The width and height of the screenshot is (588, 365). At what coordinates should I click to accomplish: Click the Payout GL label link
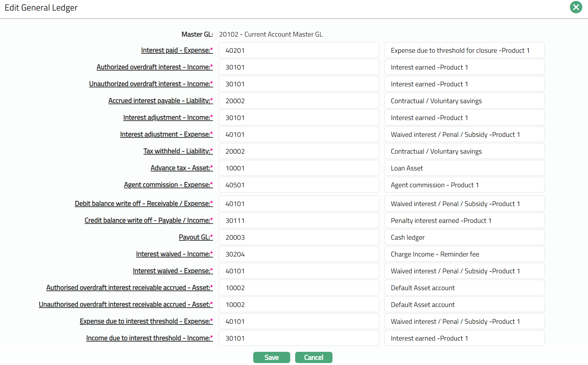195,237
